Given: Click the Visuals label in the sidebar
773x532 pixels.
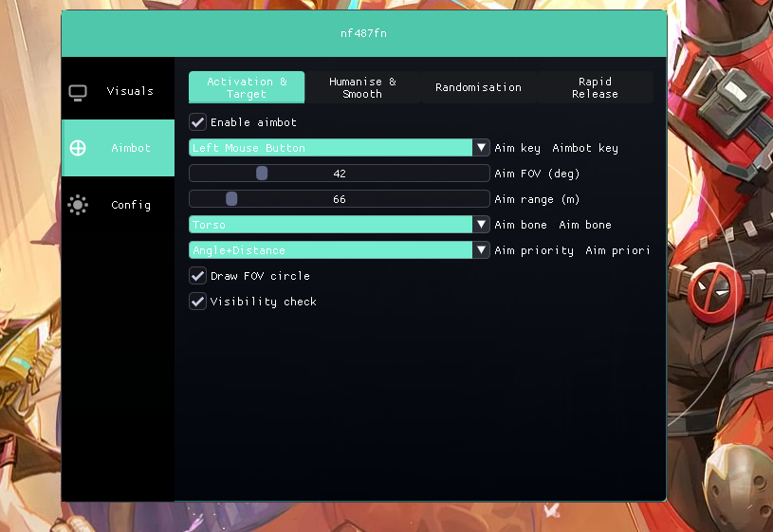Looking at the screenshot, I should 130,91.
